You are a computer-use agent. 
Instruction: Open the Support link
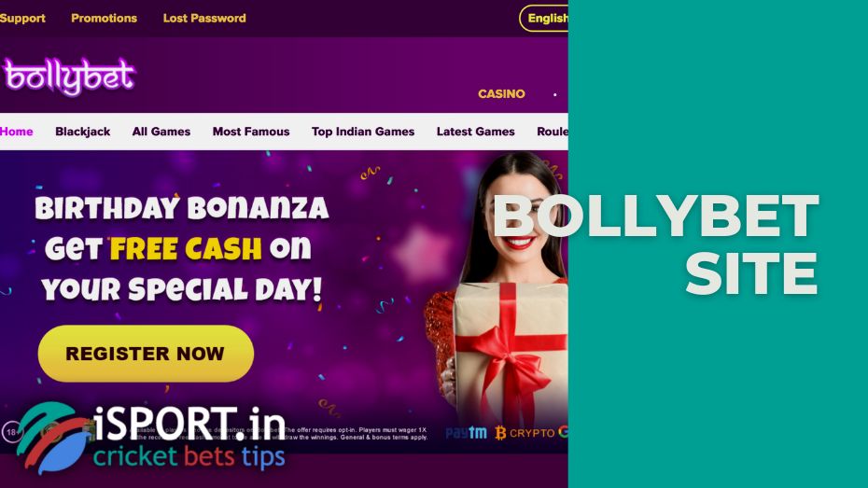point(22,19)
